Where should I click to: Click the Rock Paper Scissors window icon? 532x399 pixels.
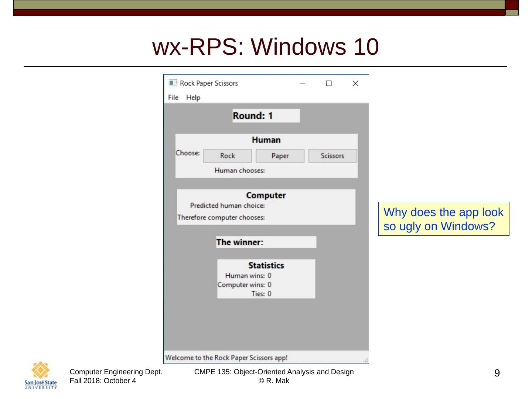pos(173,83)
